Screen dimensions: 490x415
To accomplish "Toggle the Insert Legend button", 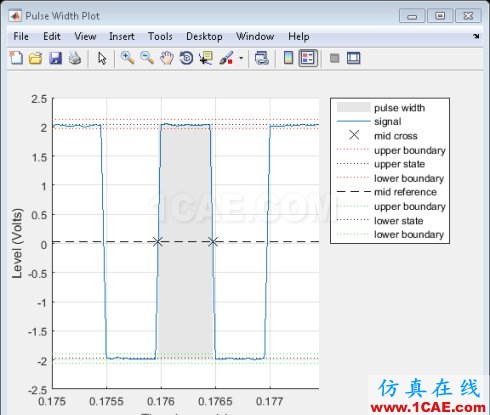I will tap(308, 58).
